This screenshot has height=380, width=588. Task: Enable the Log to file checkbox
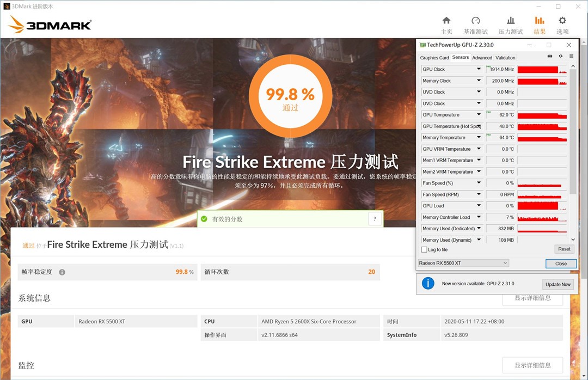[x=423, y=249]
